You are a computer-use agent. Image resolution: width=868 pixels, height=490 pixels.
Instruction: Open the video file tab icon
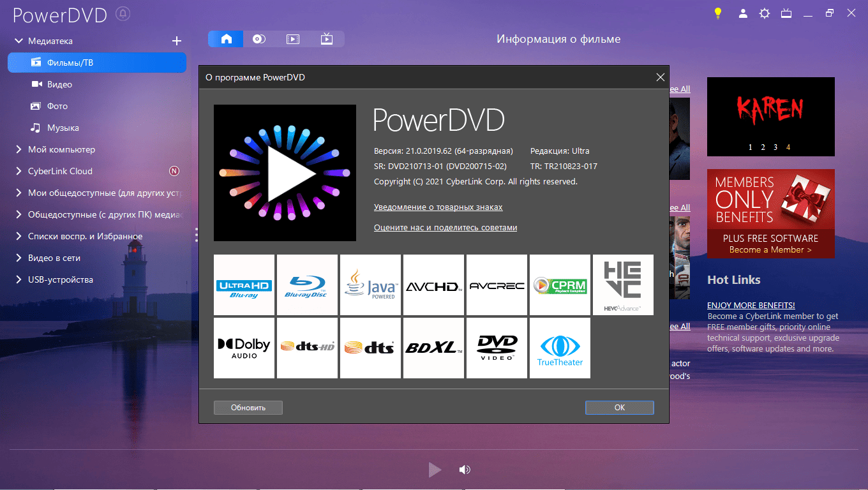click(293, 39)
